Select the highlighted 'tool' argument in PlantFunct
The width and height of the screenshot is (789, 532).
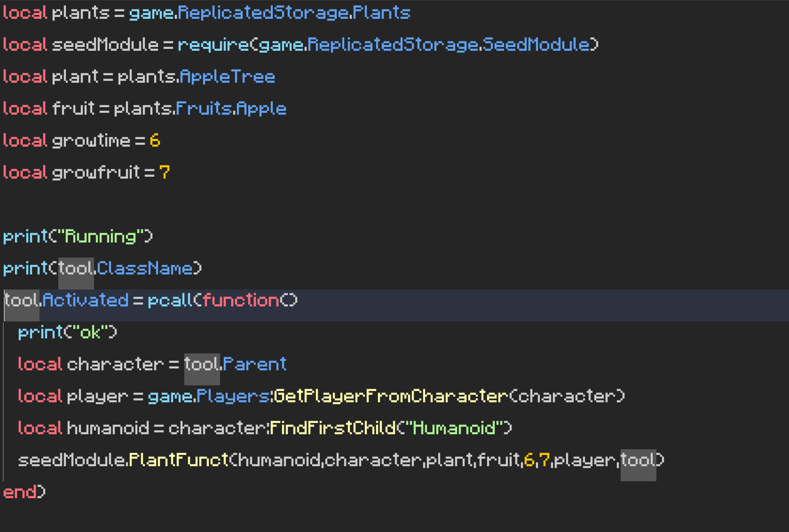tap(638, 460)
